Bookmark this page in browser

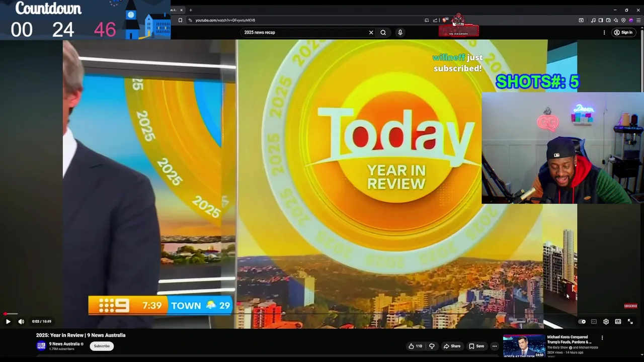click(x=180, y=20)
